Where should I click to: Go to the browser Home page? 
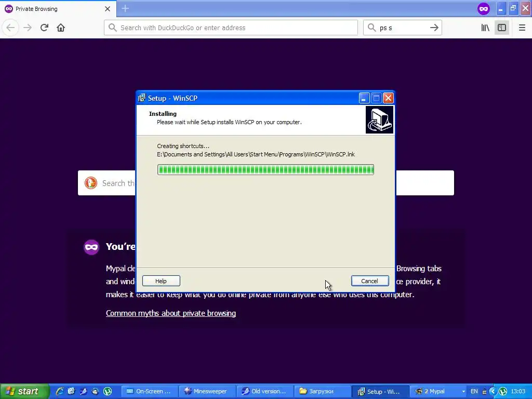coord(61,28)
